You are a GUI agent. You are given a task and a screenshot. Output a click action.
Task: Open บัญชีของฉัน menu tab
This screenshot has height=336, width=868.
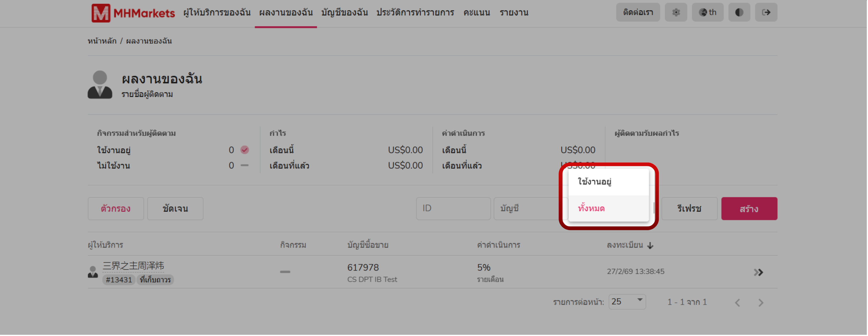pyautogui.click(x=344, y=13)
